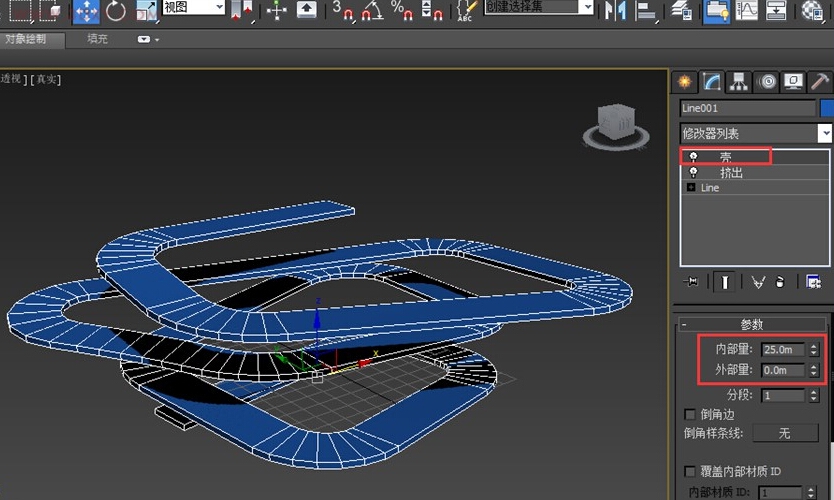Select the Rotate tool
The image size is (834, 500).
(115, 11)
